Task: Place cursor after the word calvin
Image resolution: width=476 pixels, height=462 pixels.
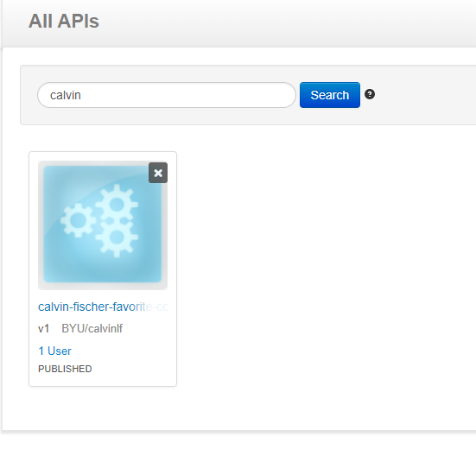Action: [x=81, y=95]
